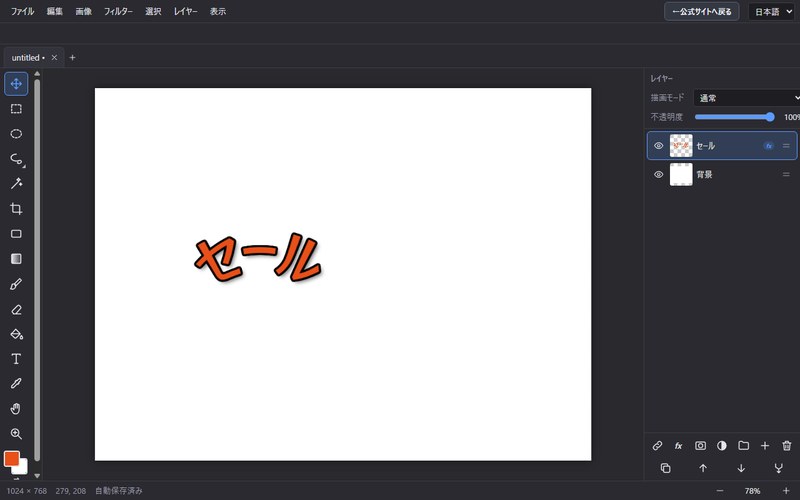Select the Move tool

[x=16, y=84]
